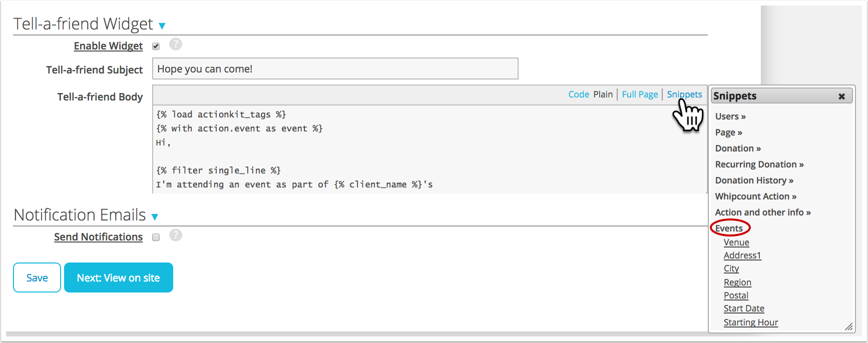Expand the Donation snippets category
The image size is (868, 343).
click(x=737, y=148)
